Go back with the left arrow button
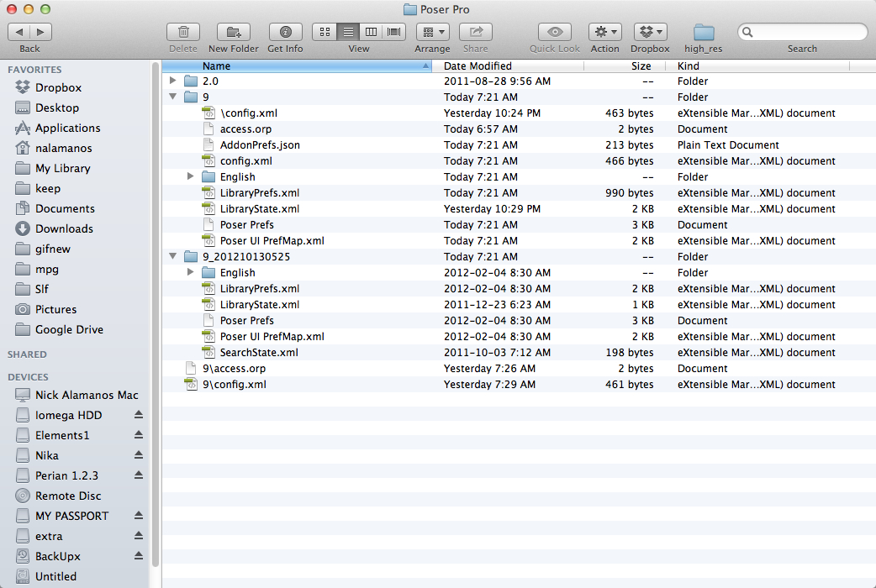This screenshot has width=876, height=588. (x=19, y=32)
